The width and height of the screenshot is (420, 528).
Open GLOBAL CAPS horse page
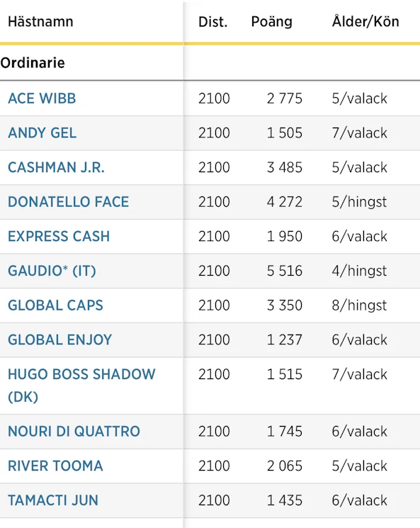pos(55,305)
